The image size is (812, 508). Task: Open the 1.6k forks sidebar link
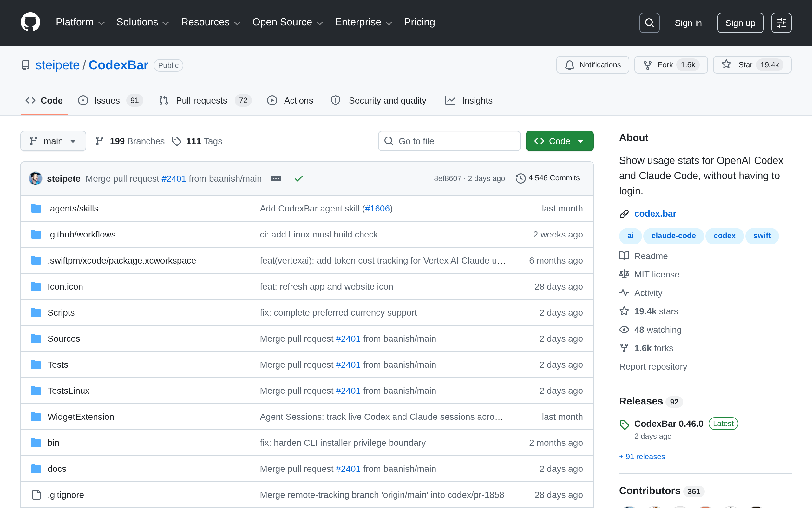pyautogui.click(x=646, y=348)
